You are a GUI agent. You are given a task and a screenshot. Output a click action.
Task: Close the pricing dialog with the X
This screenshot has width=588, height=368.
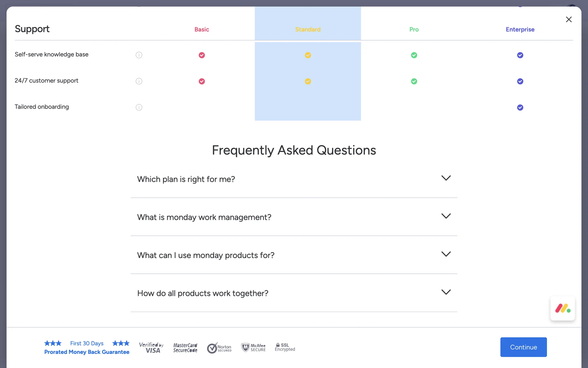[x=568, y=20]
